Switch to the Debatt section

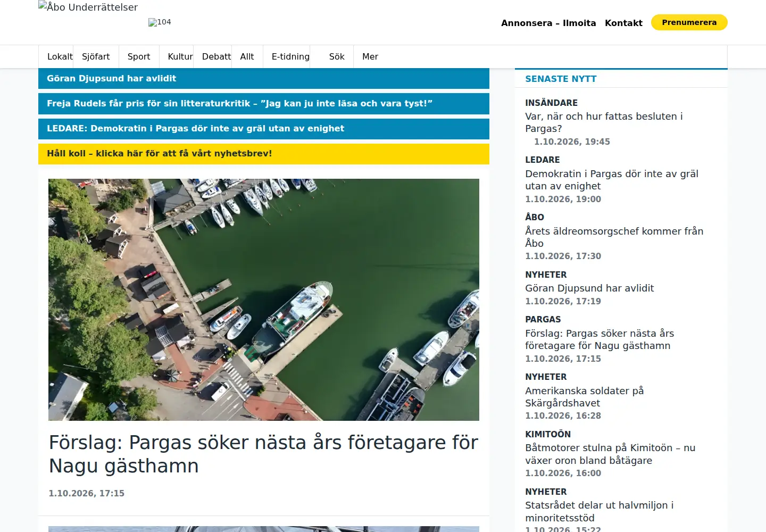coord(217,56)
